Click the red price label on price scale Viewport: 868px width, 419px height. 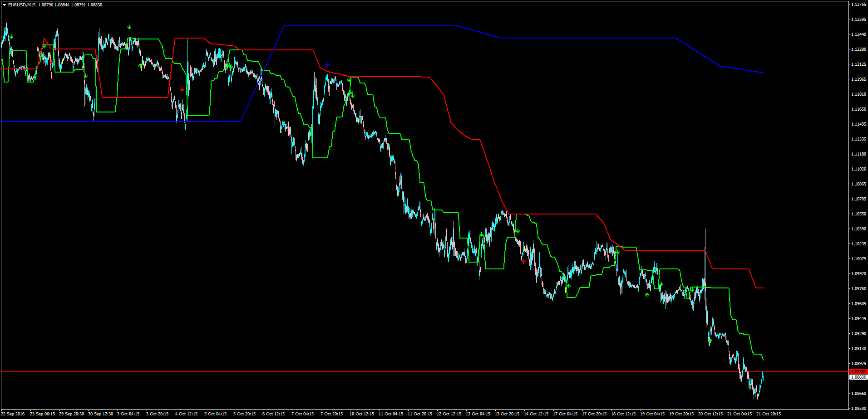tap(858, 372)
